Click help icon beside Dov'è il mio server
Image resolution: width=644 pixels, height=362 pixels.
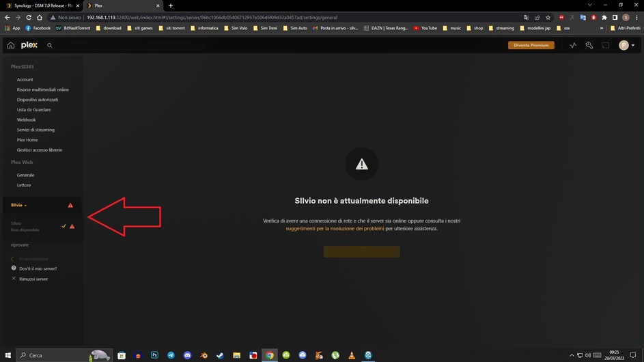pos(14,268)
